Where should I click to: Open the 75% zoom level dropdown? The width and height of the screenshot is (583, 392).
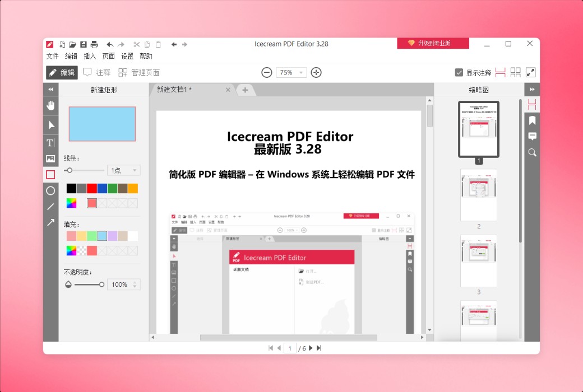tap(291, 72)
